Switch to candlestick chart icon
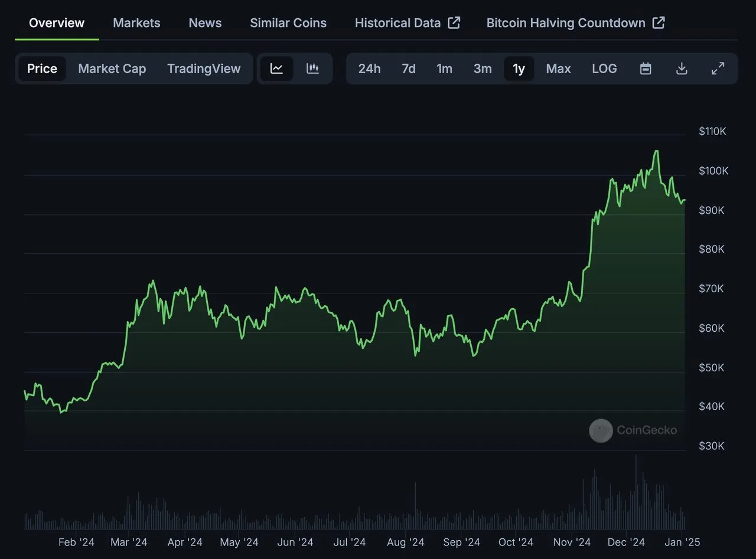This screenshot has width=756, height=559. coord(313,68)
